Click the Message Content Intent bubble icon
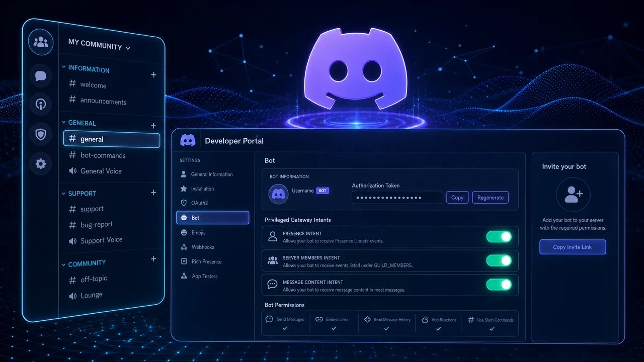644x362 pixels. [x=273, y=285]
